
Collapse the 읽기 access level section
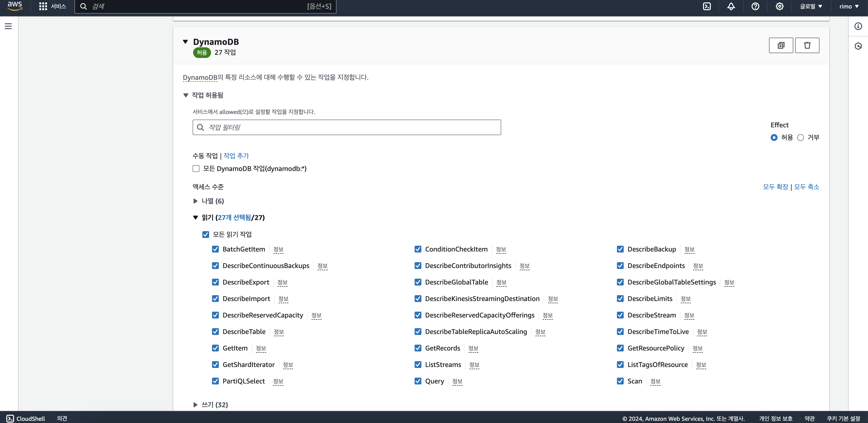coord(196,218)
